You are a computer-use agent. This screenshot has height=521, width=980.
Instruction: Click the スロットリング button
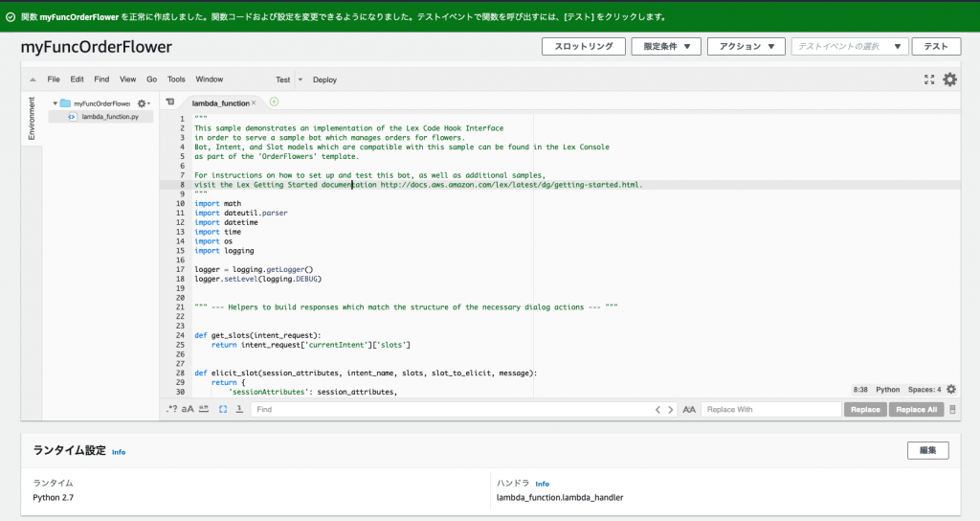tap(584, 46)
